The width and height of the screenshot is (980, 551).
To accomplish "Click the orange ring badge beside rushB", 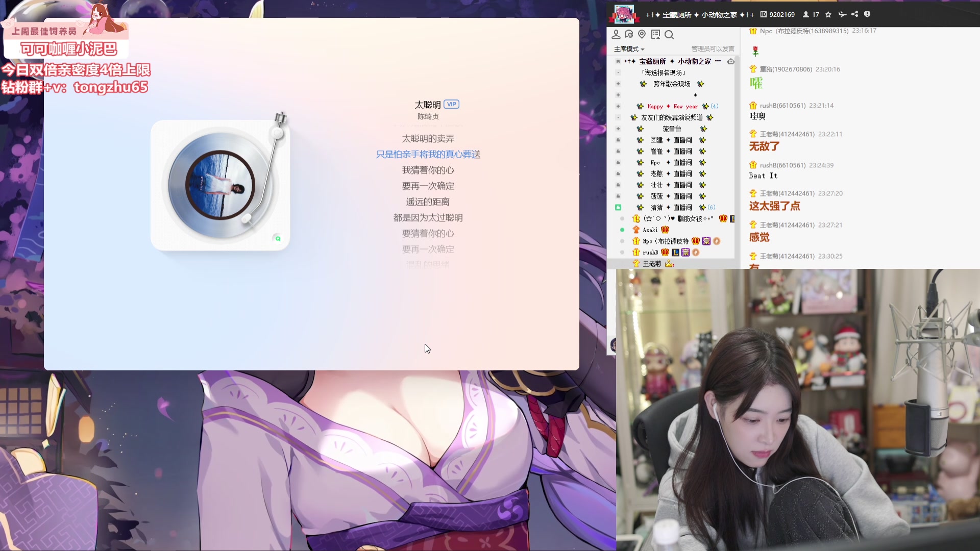I will point(696,252).
